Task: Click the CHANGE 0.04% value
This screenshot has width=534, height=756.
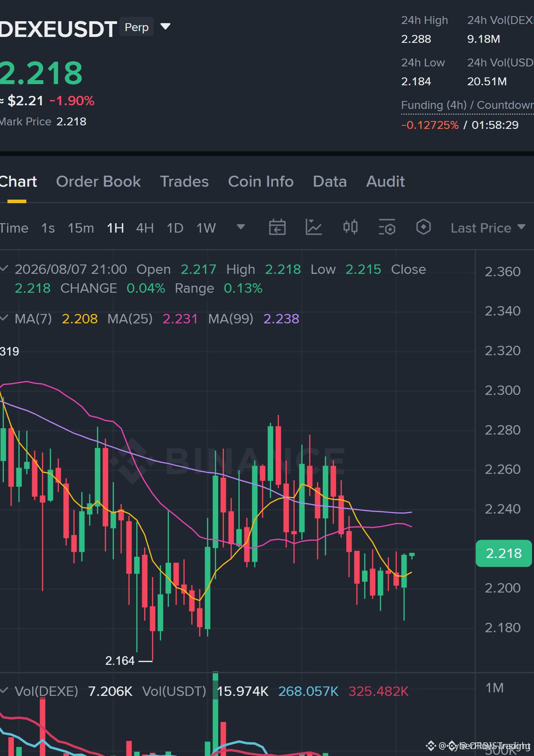Action: [146, 288]
